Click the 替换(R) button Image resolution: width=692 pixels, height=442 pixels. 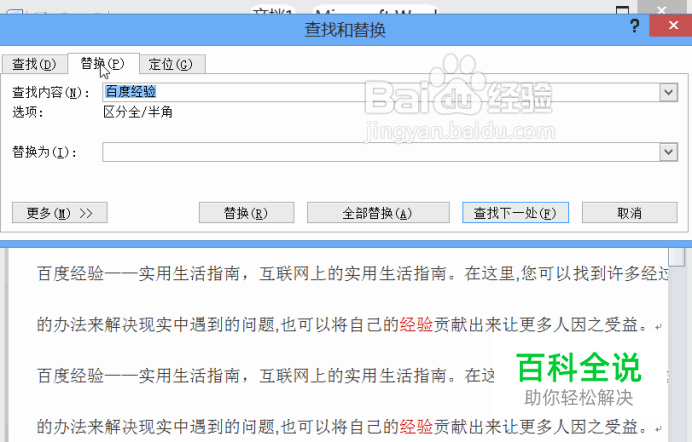click(x=246, y=213)
